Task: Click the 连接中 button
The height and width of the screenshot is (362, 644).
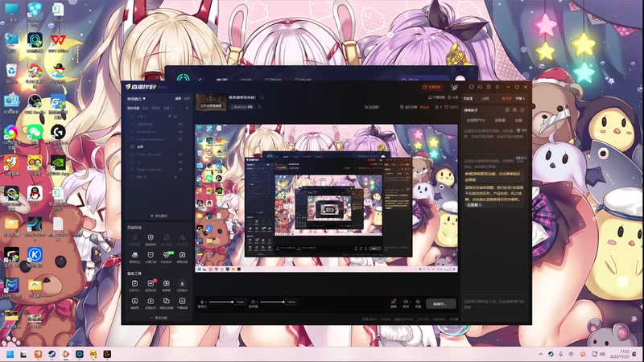Action: [x=440, y=304]
